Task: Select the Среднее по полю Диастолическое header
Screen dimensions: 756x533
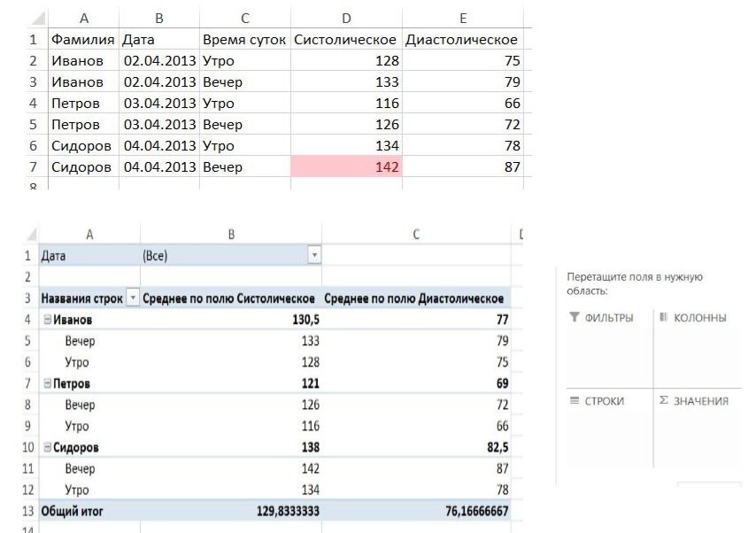Action: pyautogui.click(x=414, y=298)
